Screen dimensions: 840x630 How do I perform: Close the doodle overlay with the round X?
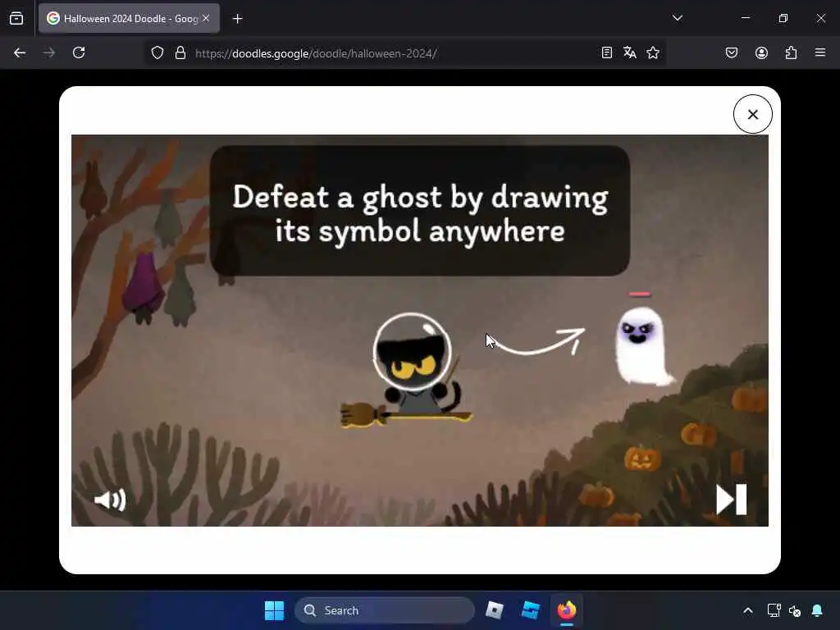click(x=753, y=114)
